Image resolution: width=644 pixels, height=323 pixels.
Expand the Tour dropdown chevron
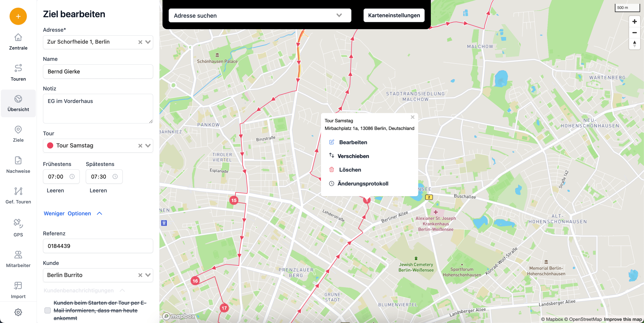click(148, 146)
